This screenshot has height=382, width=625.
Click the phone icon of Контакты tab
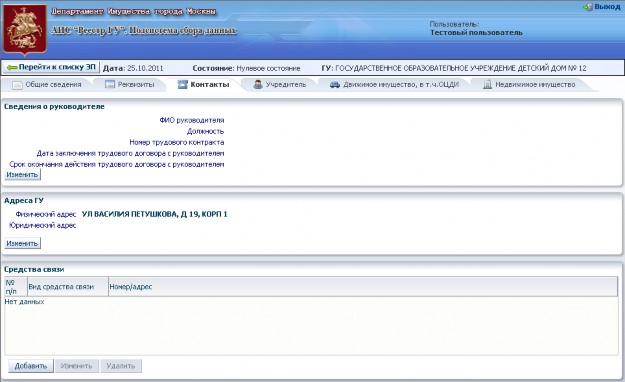click(183, 85)
